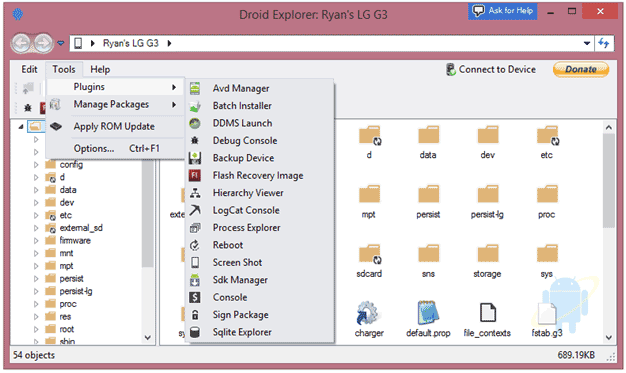Open Console plugin icon
626x373 pixels.
[x=195, y=298]
